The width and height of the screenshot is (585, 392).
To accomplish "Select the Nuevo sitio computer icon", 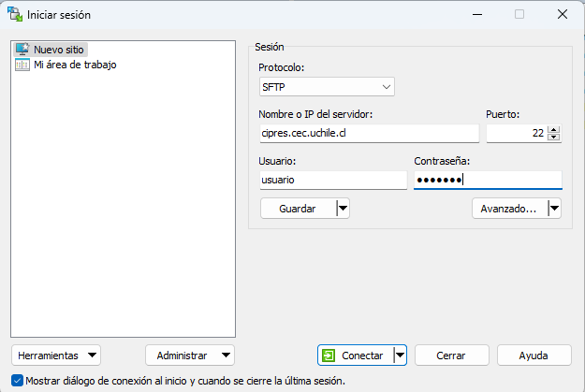I will click(x=22, y=50).
